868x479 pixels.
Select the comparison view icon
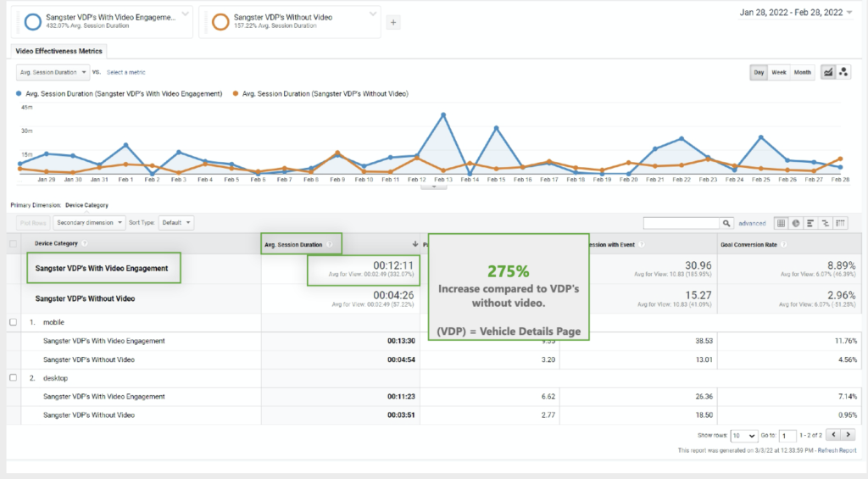coord(826,223)
